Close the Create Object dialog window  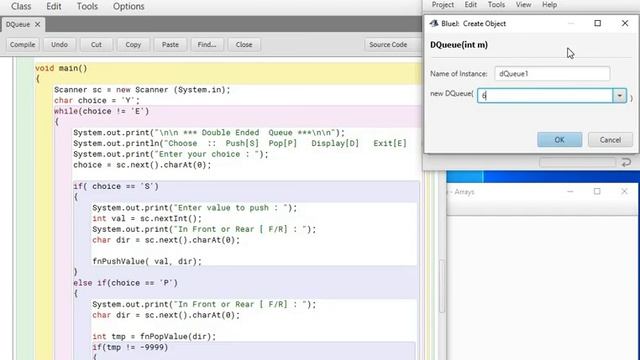point(625,23)
